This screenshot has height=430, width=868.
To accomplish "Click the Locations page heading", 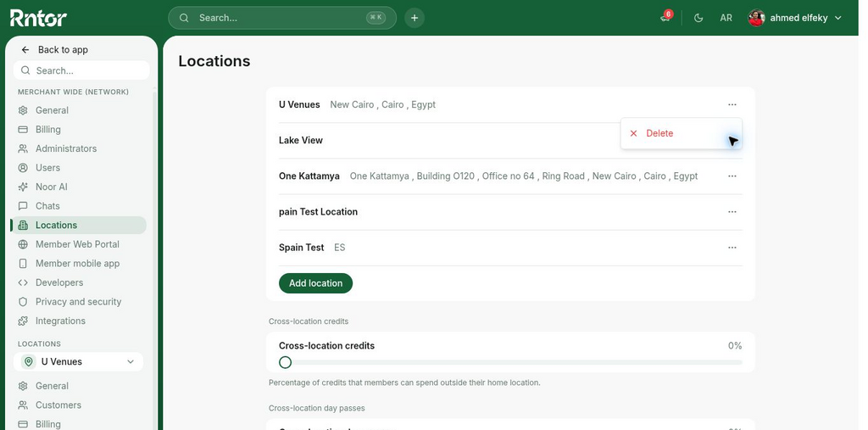I will coord(214,61).
